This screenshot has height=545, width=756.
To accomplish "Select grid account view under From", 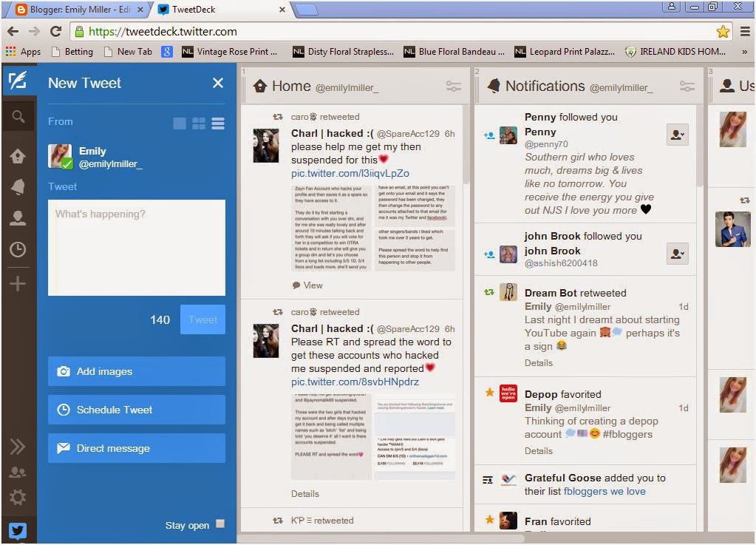I will [199, 123].
